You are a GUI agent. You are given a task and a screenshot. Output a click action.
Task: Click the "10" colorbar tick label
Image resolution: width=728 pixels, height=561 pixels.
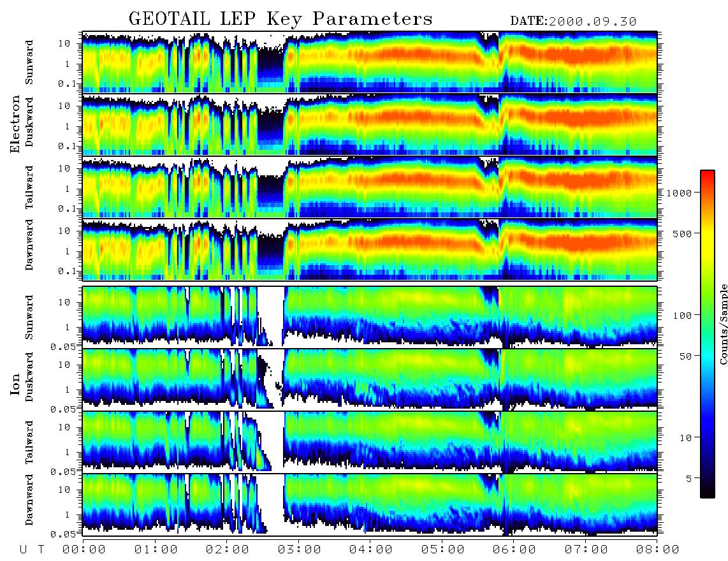click(685, 437)
